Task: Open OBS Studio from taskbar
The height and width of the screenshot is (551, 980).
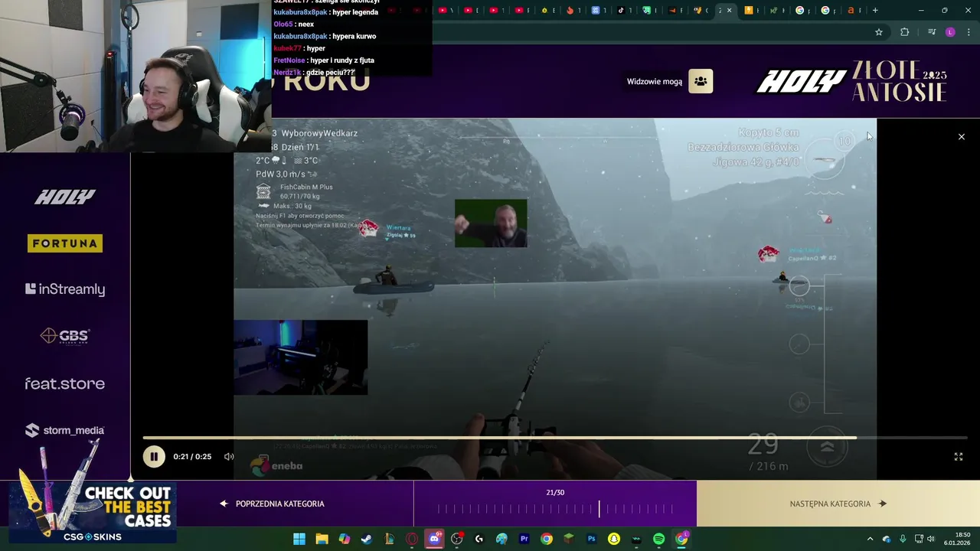Action: click(x=457, y=539)
